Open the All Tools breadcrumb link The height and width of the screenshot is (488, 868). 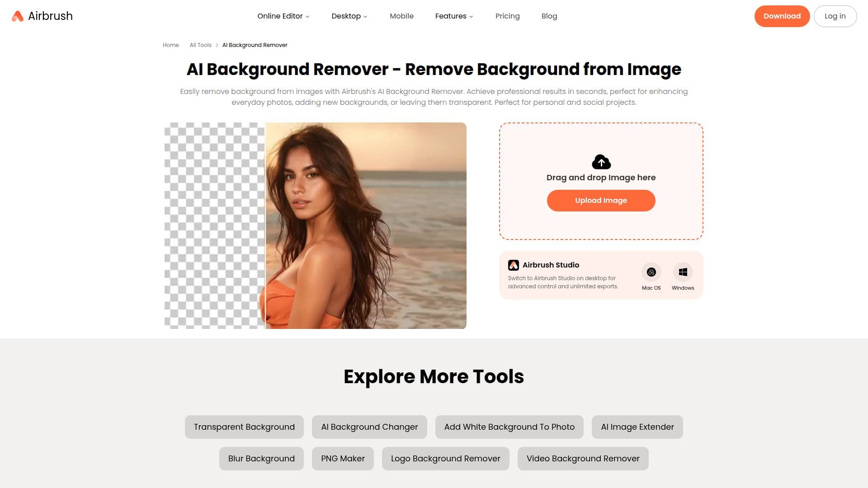[200, 45]
